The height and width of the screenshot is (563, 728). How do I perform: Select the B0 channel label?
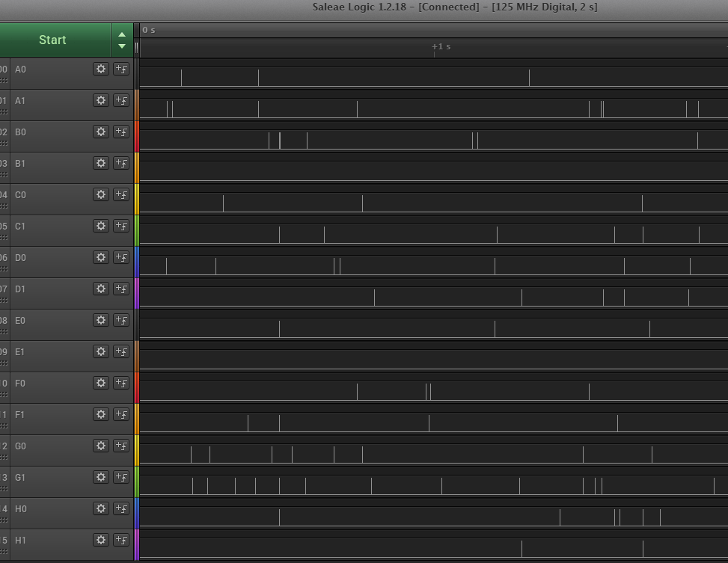point(20,132)
